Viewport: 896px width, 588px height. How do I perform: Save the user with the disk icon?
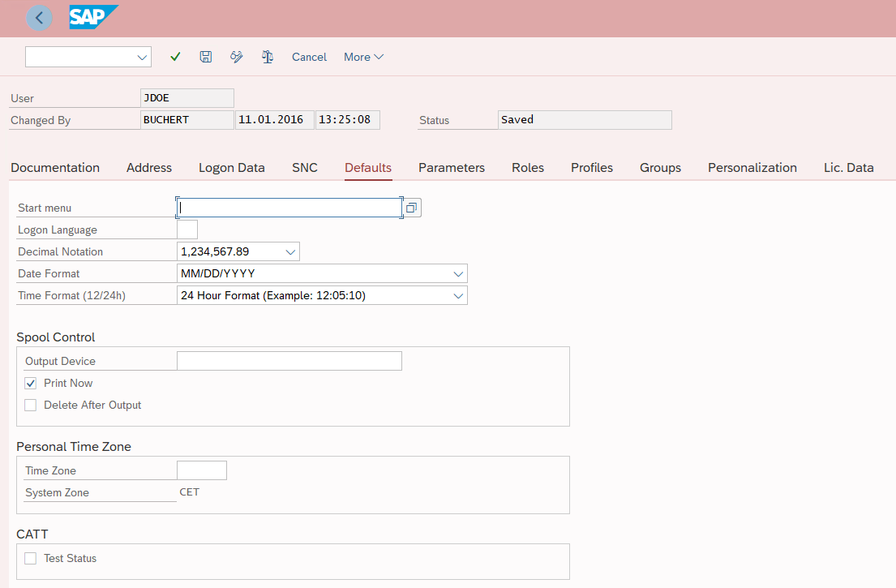point(206,57)
